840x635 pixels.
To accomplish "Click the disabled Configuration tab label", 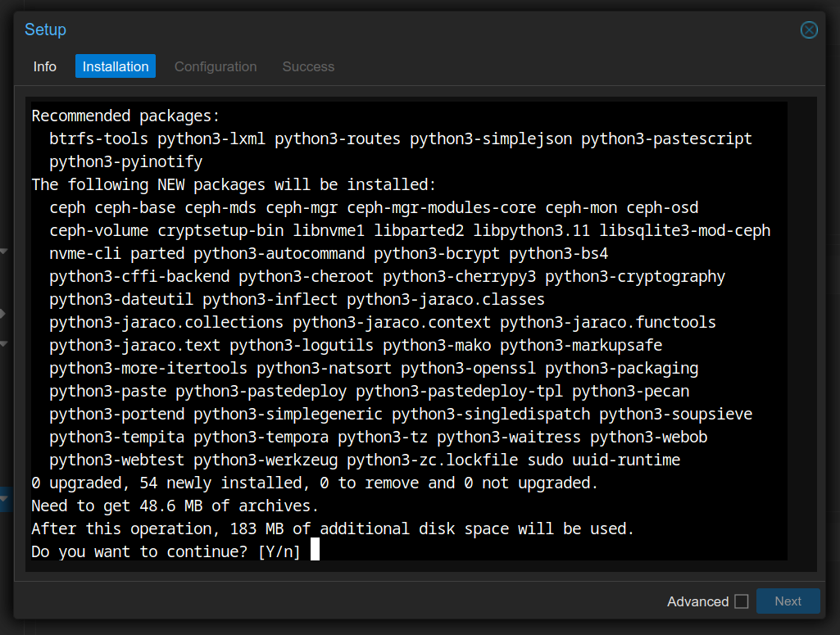I will tap(216, 66).
